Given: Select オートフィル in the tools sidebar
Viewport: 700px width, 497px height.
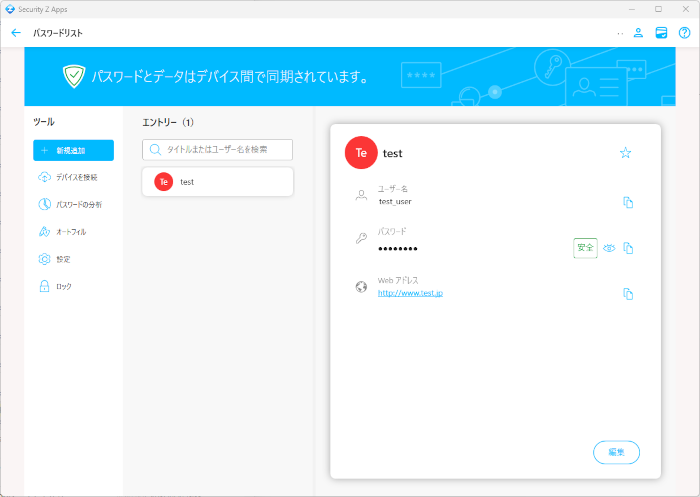Looking at the screenshot, I should point(68,232).
